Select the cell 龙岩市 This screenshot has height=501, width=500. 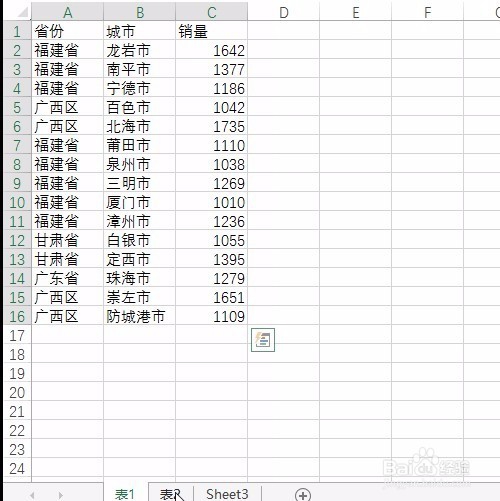coord(140,50)
